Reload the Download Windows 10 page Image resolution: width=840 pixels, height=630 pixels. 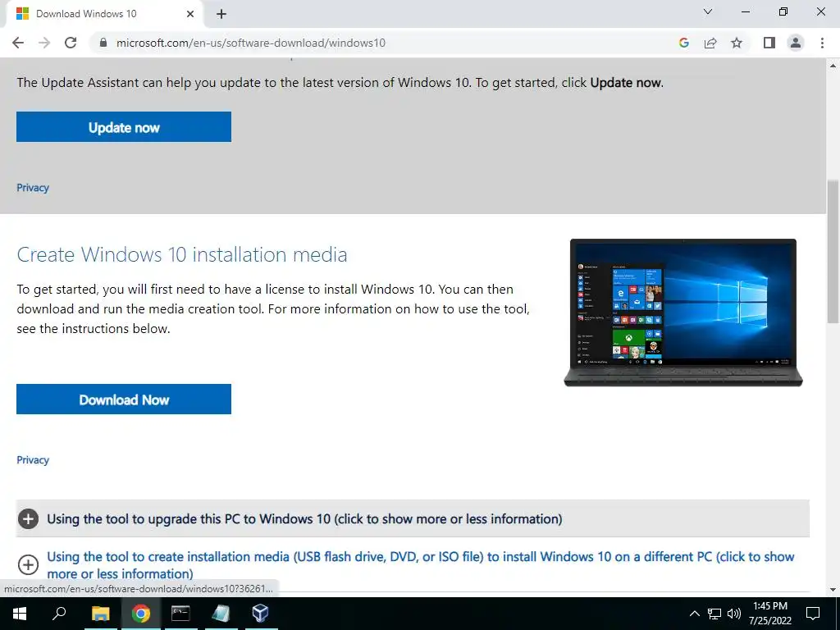point(71,43)
